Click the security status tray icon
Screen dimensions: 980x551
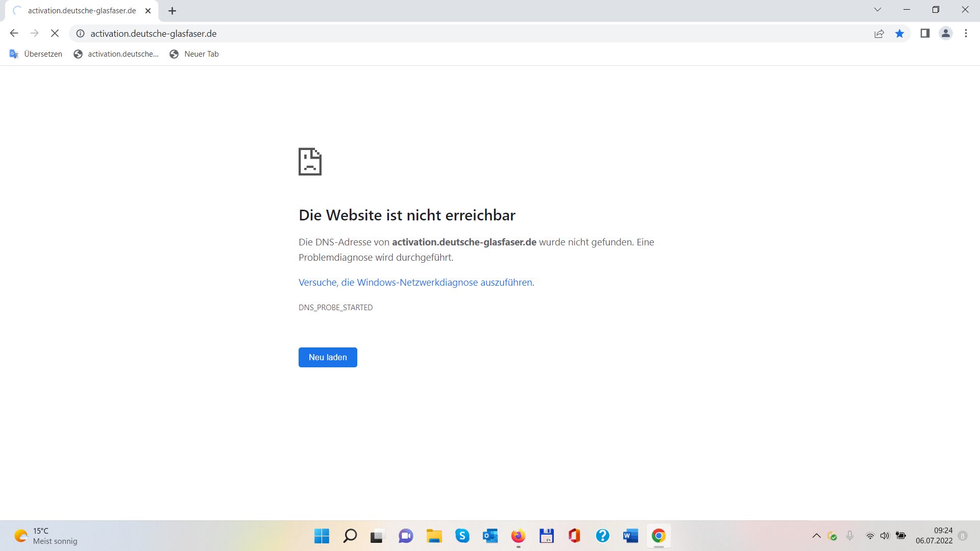tap(832, 536)
